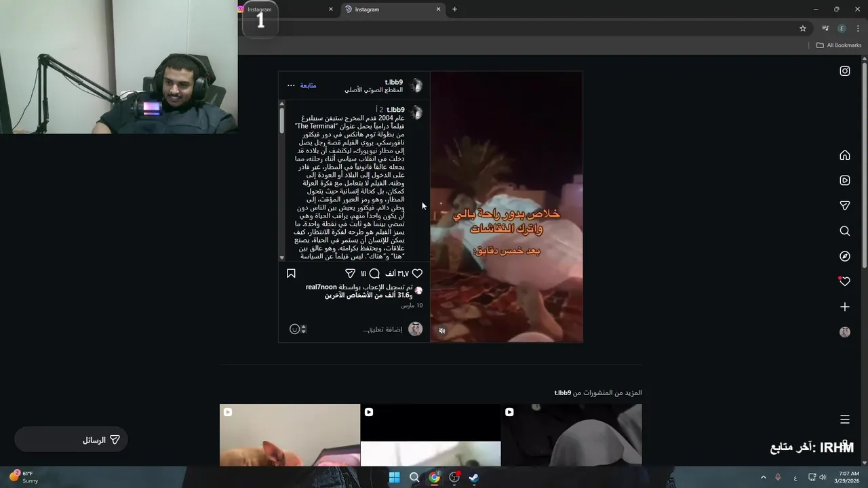
Task: Go to Instagram Home in sidebar
Action: [845, 155]
